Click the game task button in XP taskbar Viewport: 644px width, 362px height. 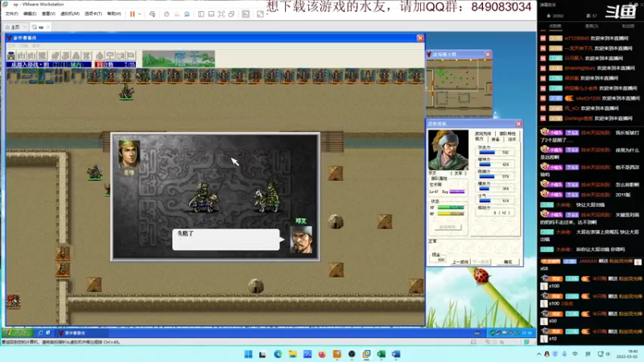click(81, 333)
